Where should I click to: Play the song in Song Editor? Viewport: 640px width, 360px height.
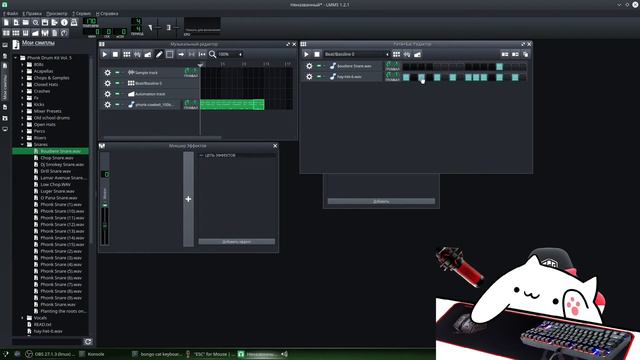(105, 54)
